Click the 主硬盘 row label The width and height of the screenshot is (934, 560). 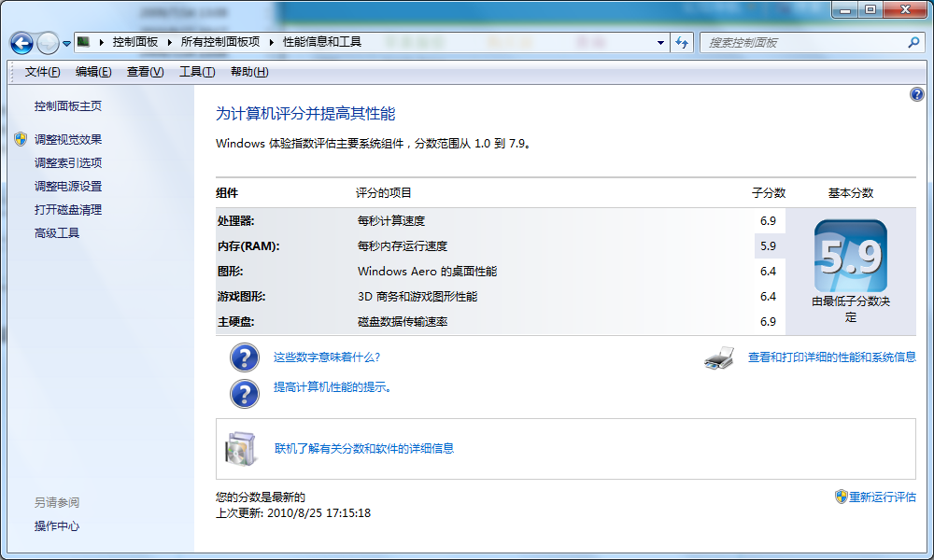coord(236,322)
